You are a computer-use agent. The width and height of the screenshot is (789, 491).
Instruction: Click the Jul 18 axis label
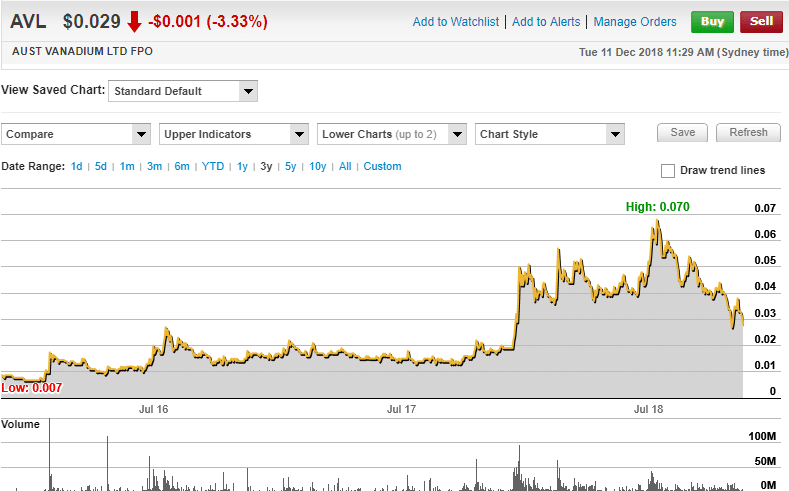[648, 410]
